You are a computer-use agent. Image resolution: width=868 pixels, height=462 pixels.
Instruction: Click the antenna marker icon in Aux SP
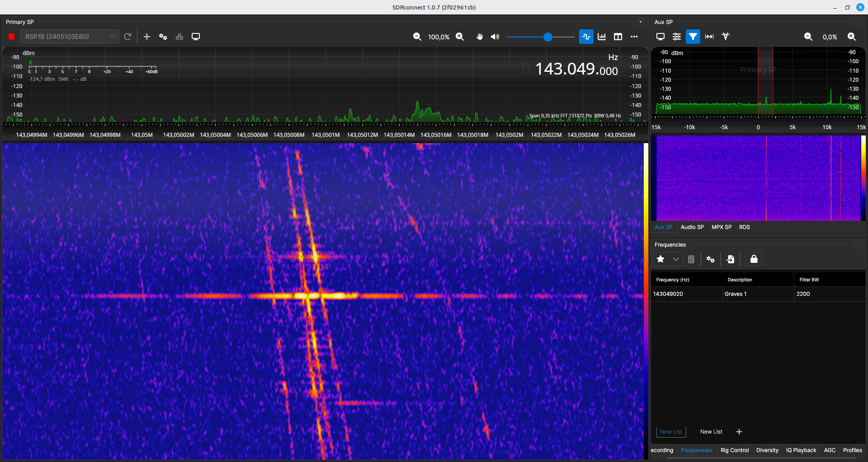726,37
